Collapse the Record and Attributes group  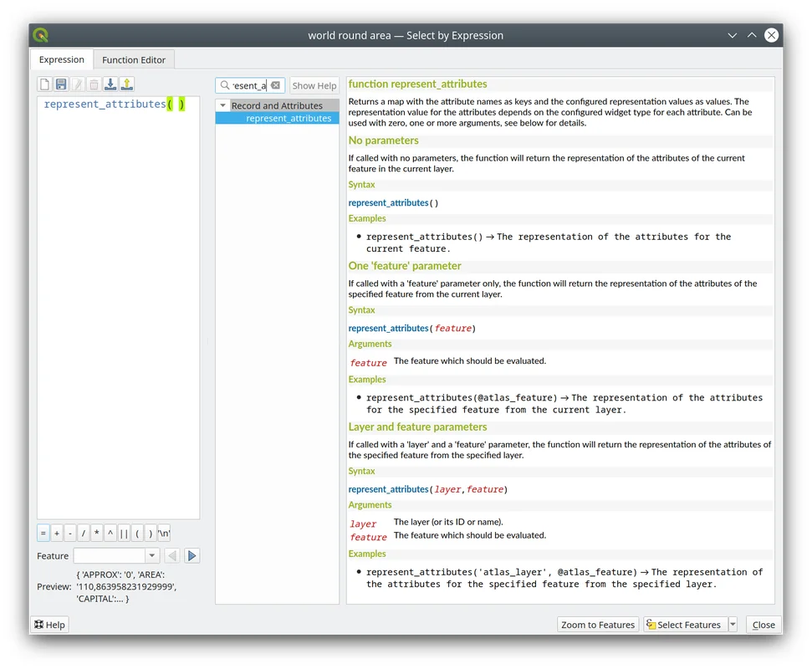click(222, 106)
